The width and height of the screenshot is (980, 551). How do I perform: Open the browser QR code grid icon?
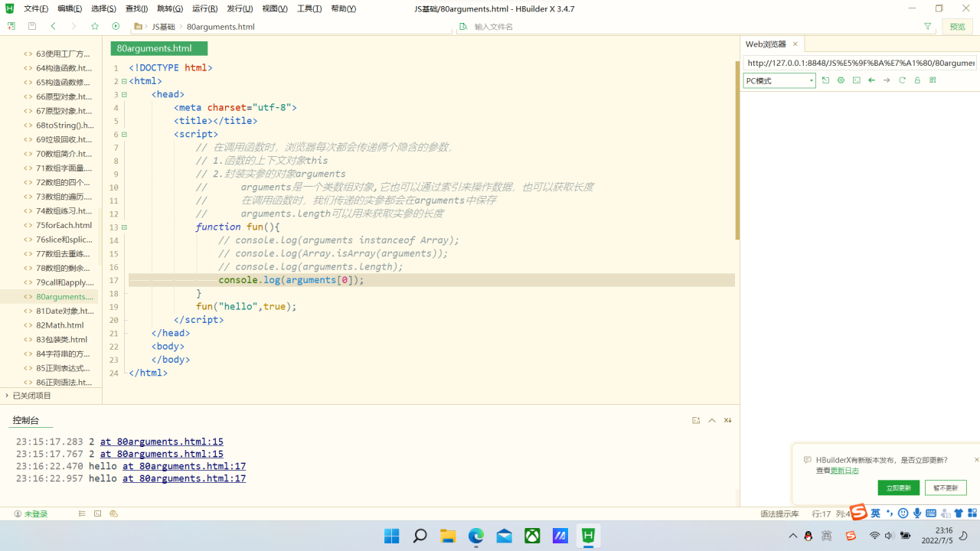pos(933,80)
